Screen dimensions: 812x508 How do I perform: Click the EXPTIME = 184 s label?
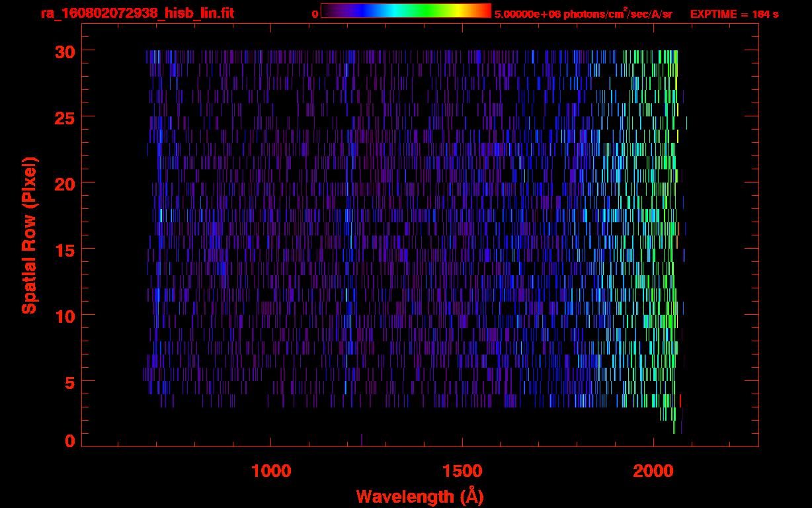click(734, 14)
